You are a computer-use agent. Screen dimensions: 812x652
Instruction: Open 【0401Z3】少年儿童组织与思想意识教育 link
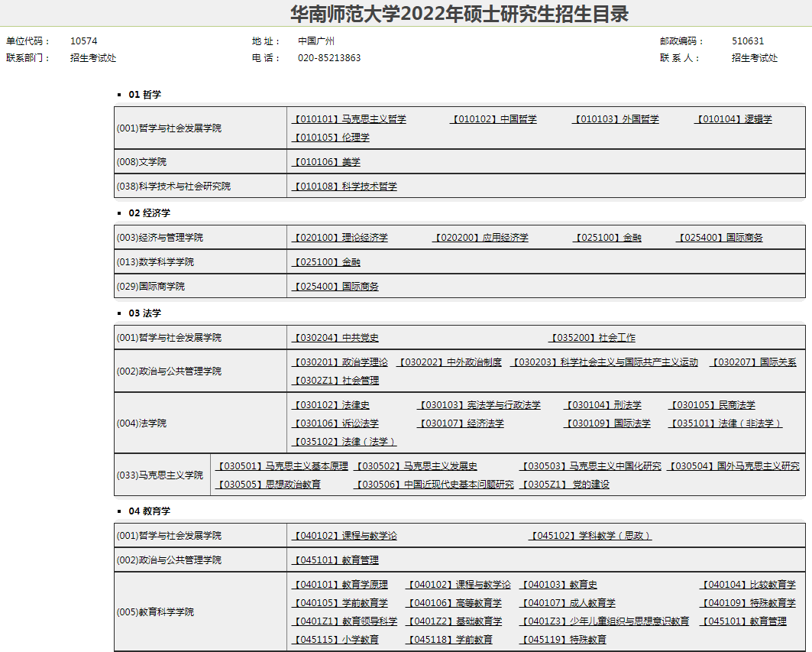(604, 621)
